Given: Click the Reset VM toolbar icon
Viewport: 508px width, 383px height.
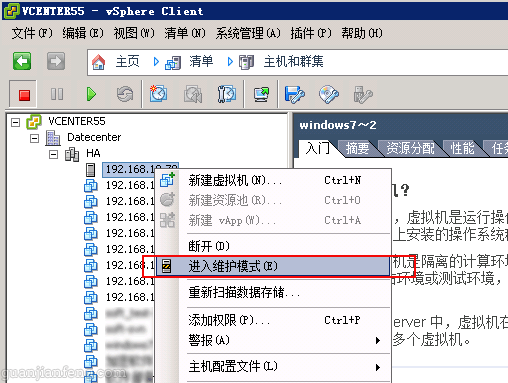Looking at the screenshot, I should click(125, 94).
